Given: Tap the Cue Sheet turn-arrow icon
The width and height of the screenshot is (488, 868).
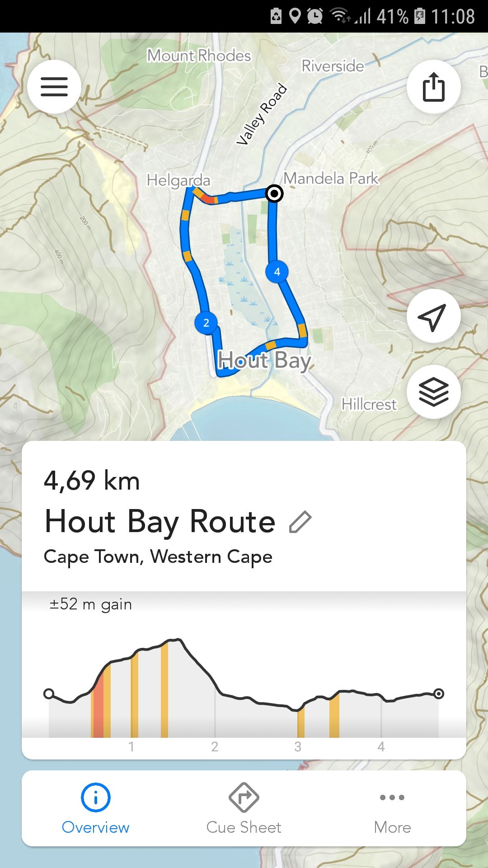Looking at the screenshot, I should (x=244, y=797).
